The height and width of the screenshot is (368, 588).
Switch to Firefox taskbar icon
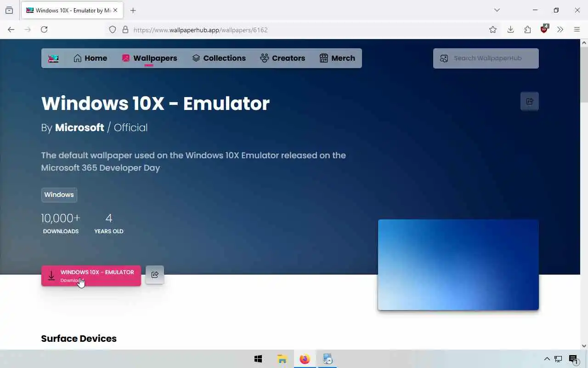[x=305, y=359]
